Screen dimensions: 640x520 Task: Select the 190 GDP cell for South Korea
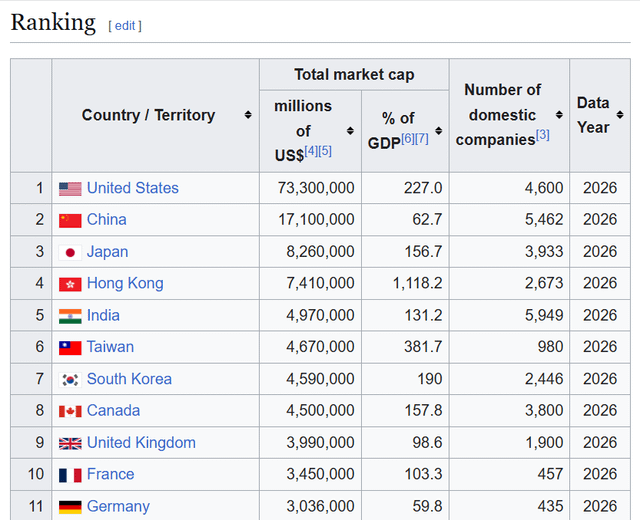tap(405, 379)
